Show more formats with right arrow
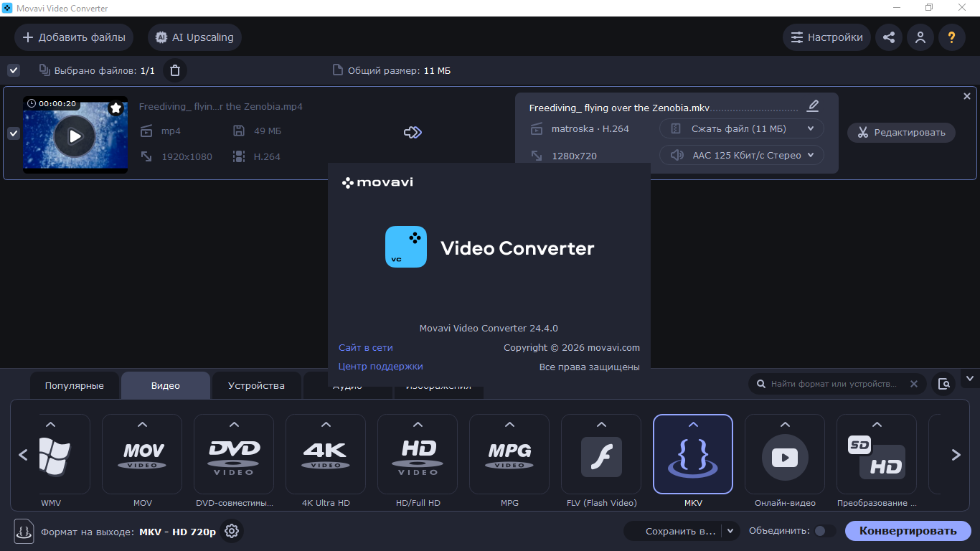980x551 pixels. [x=956, y=455]
